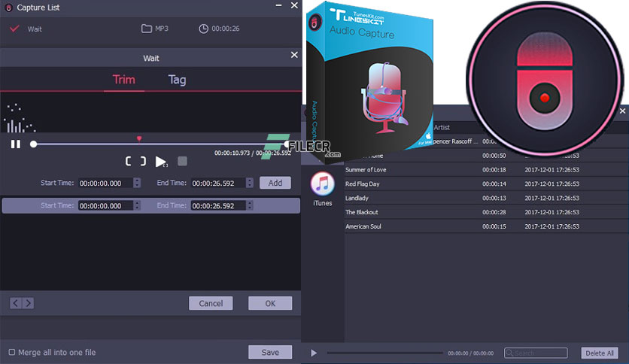The image size is (629, 364).
Task: Click the date of American Soul row
Action: pos(552,226)
